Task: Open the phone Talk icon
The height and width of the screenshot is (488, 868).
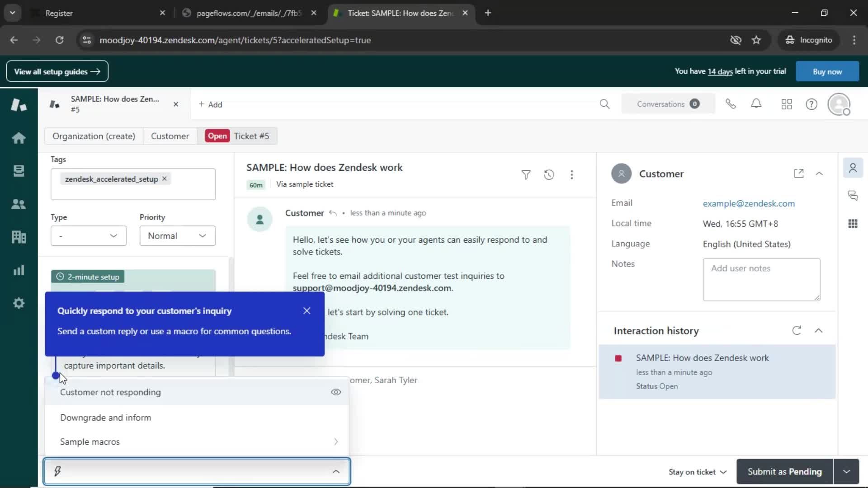Action: (731, 104)
